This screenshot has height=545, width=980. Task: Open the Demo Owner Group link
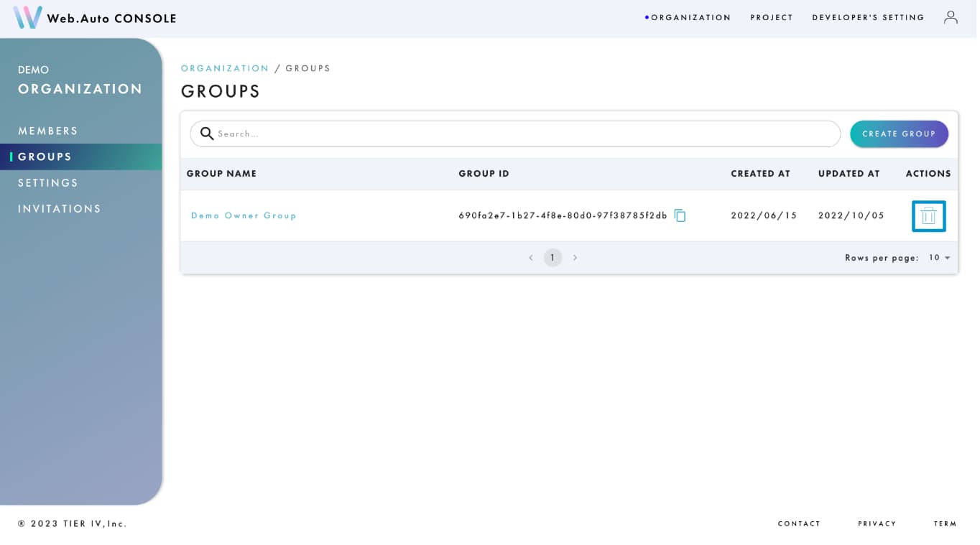coord(244,215)
